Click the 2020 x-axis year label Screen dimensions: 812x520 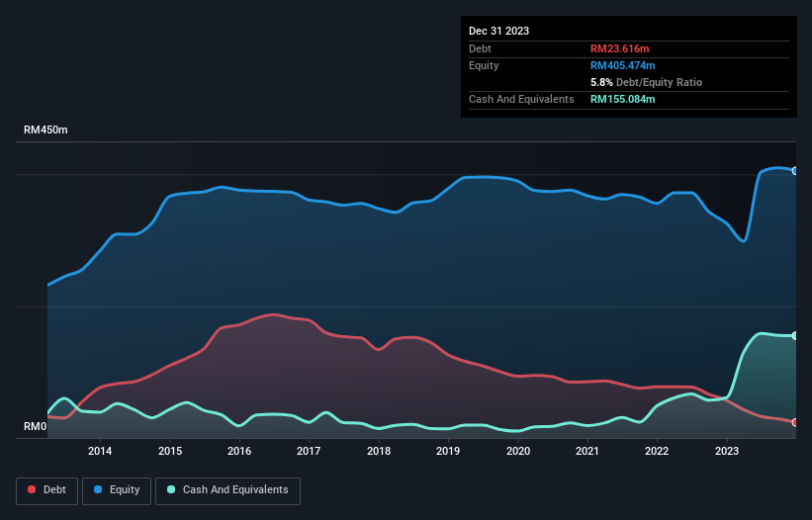click(518, 452)
